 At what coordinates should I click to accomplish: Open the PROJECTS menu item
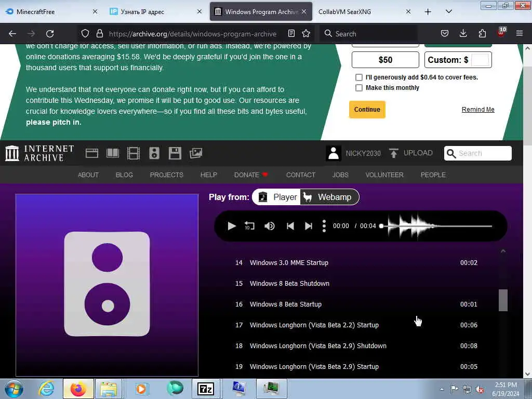pyautogui.click(x=167, y=175)
